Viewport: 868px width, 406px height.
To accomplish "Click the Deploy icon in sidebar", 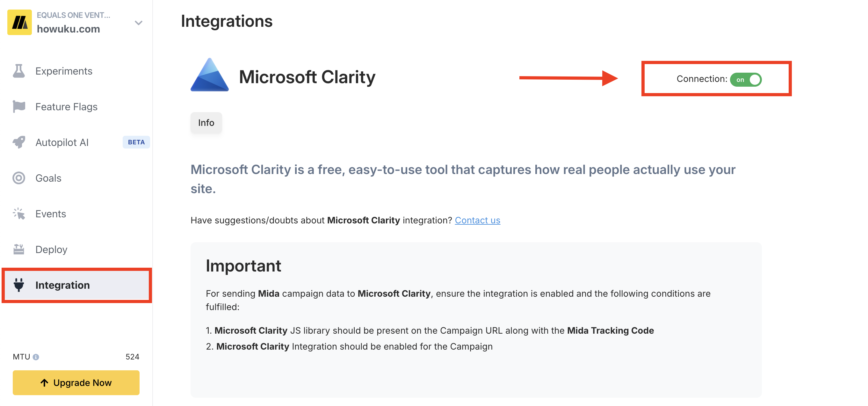I will pyautogui.click(x=19, y=249).
